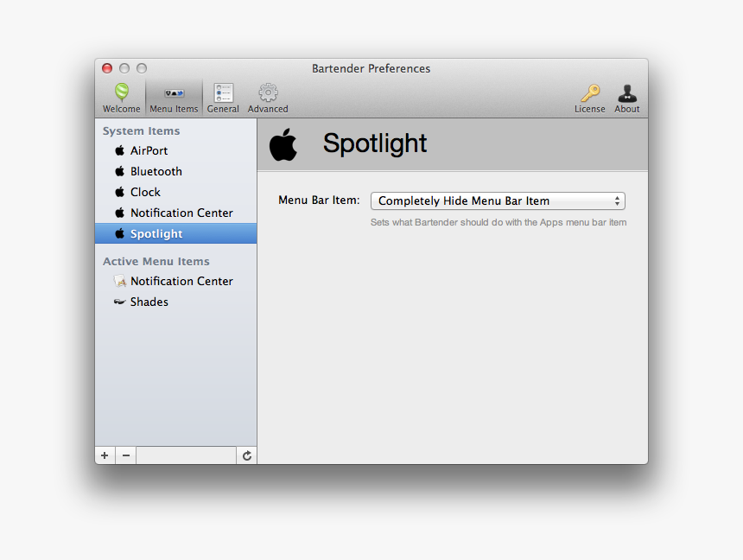The width and height of the screenshot is (743, 560).
Task: Click the 'Menu Bar Item:' label
Action: 319,200
